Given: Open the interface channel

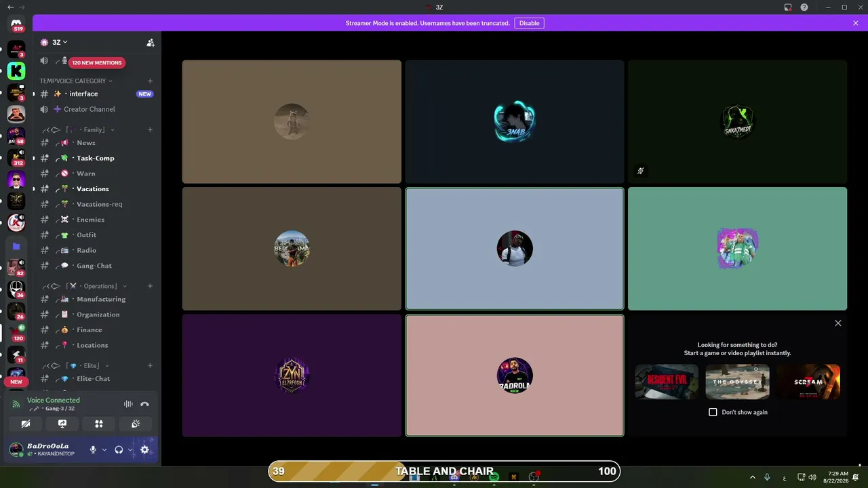Looking at the screenshot, I should pos(96,94).
